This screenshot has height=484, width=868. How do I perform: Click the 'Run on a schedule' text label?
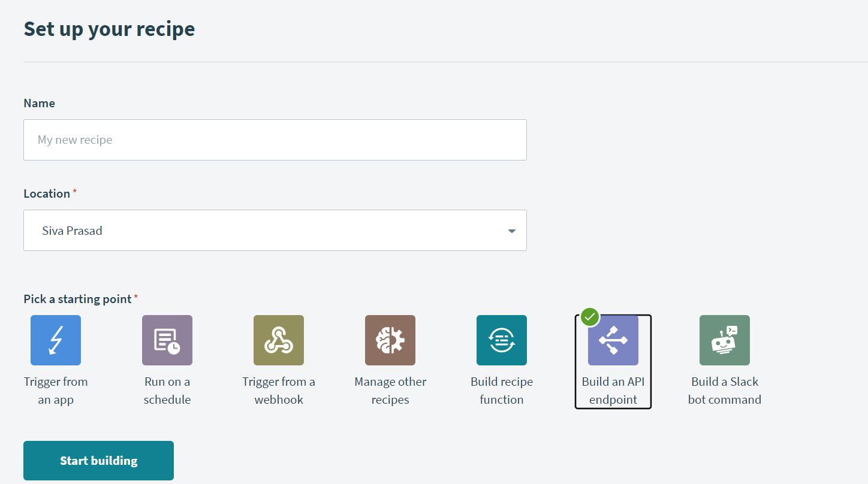(x=167, y=391)
